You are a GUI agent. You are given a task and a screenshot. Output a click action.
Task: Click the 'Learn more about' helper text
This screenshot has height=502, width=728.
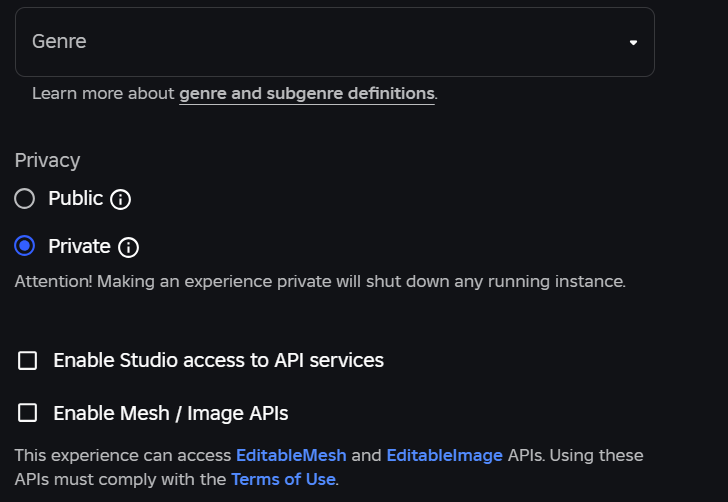tap(104, 94)
